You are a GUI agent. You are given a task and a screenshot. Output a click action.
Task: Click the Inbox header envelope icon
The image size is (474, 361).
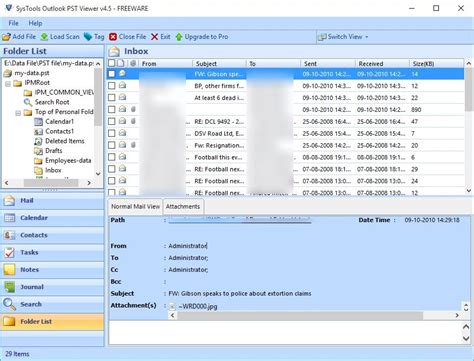click(x=114, y=51)
